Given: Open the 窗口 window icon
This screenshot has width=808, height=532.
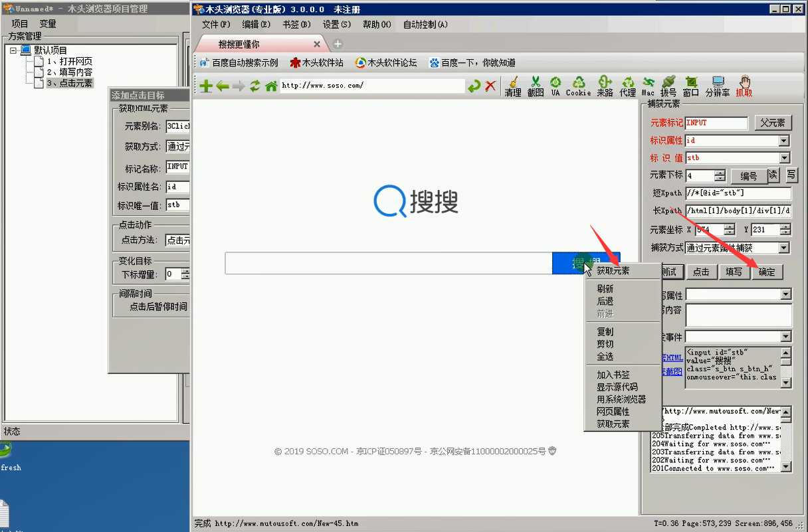Looking at the screenshot, I should click(691, 86).
